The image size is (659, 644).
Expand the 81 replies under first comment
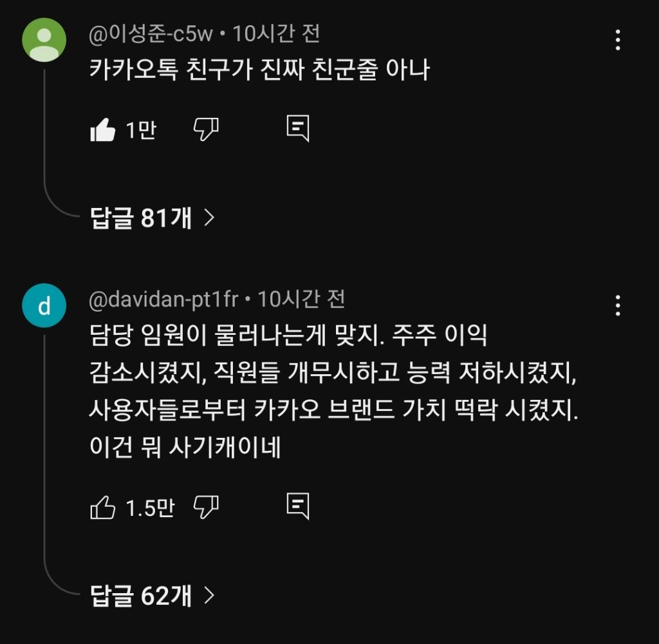pyautogui.click(x=140, y=218)
